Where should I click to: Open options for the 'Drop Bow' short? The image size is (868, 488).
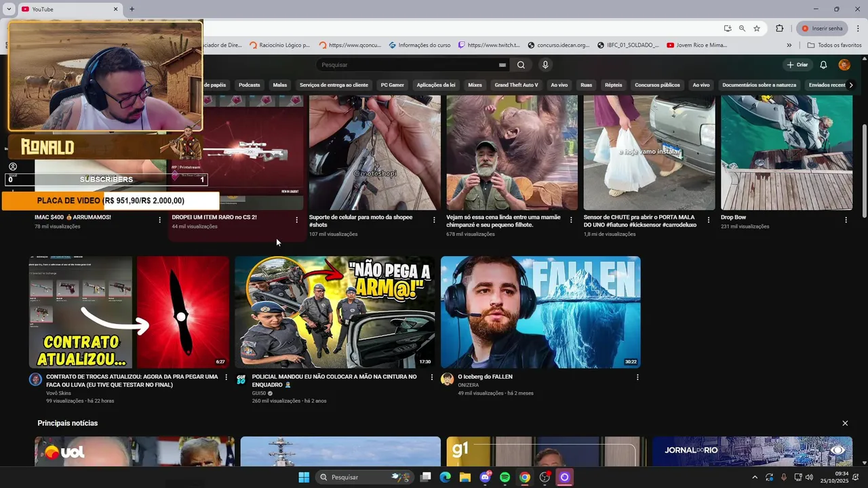846,220
